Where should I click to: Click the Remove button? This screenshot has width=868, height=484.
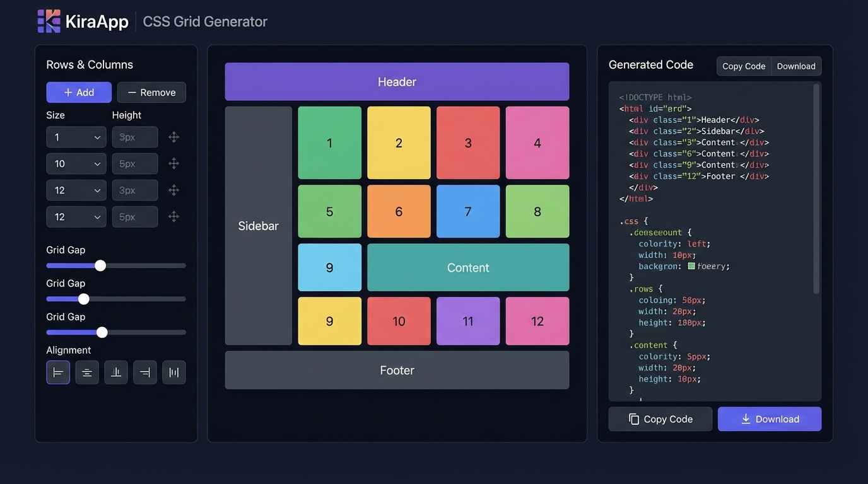[x=151, y=92]
